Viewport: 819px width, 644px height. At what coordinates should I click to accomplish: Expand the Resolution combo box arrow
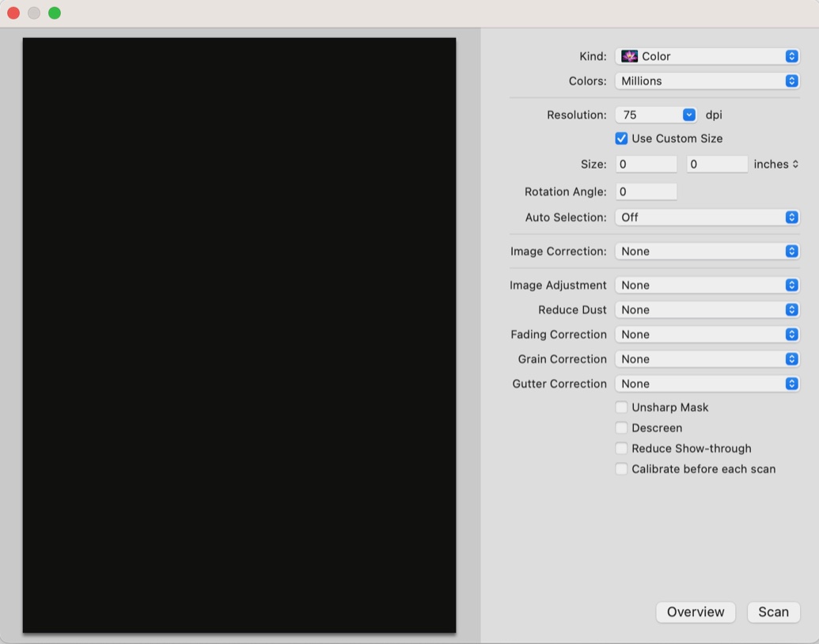click(x=689, y=115)
